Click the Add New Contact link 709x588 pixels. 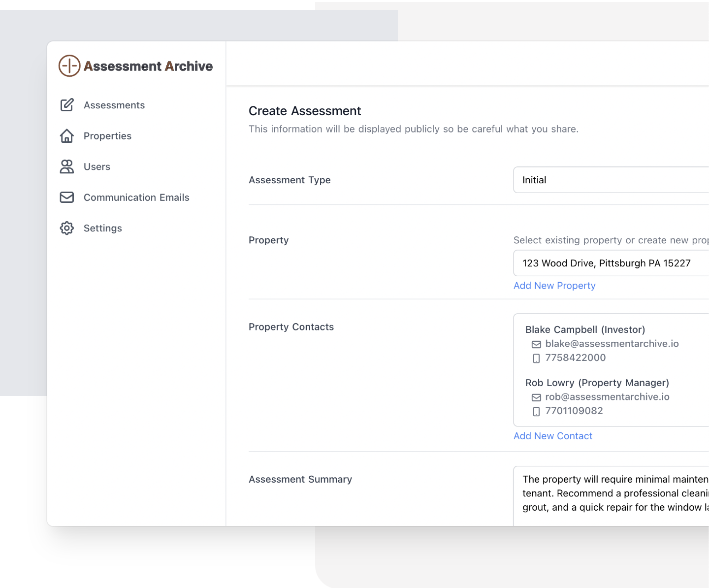pyautogui.click(x=553, y=436)
